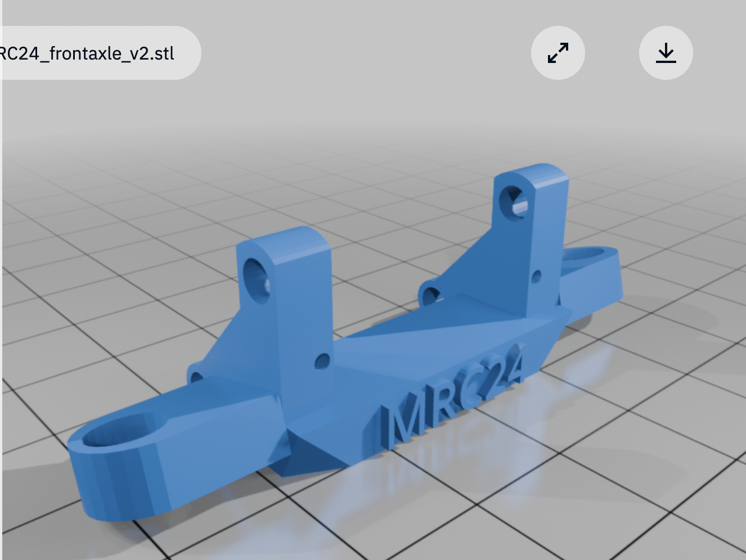Download the STL file via arrow icon
746x560 pixels.
pos(666,53)
